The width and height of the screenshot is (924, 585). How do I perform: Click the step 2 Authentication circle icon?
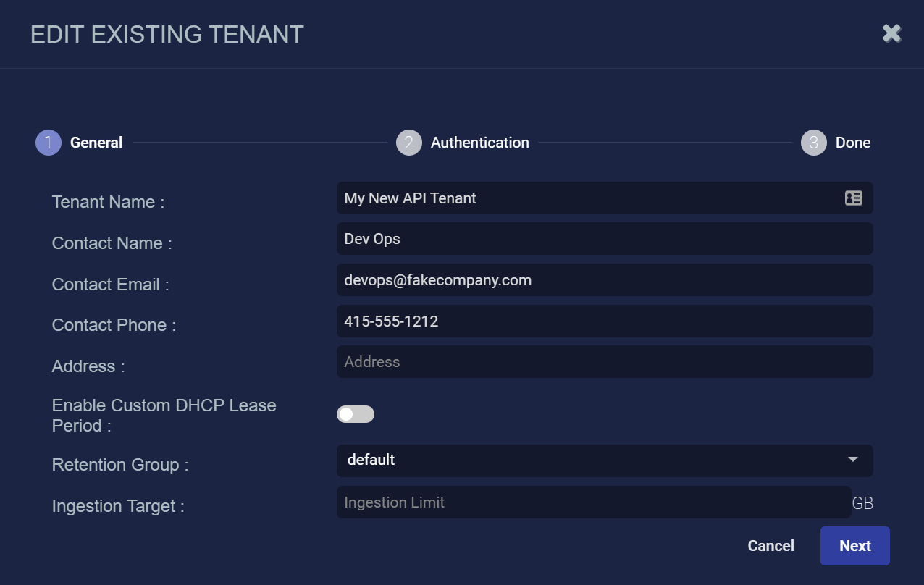409,143
